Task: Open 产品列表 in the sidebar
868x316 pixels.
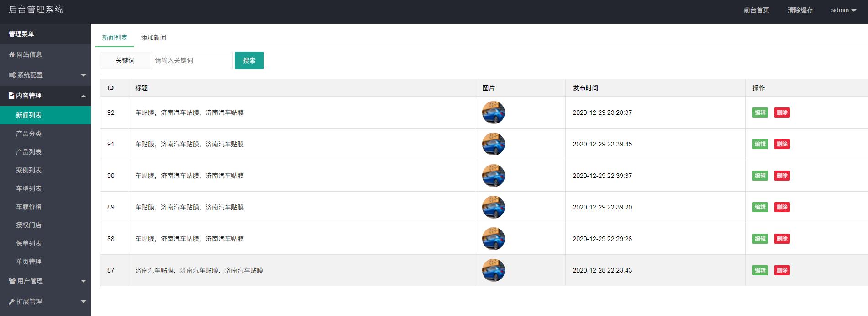Action: 29,152
